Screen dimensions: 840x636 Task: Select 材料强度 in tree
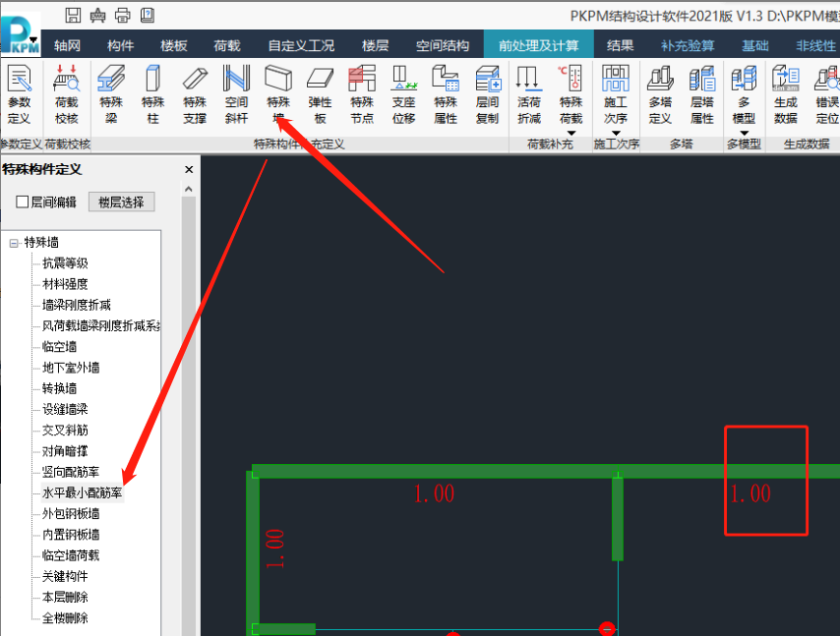65,284
